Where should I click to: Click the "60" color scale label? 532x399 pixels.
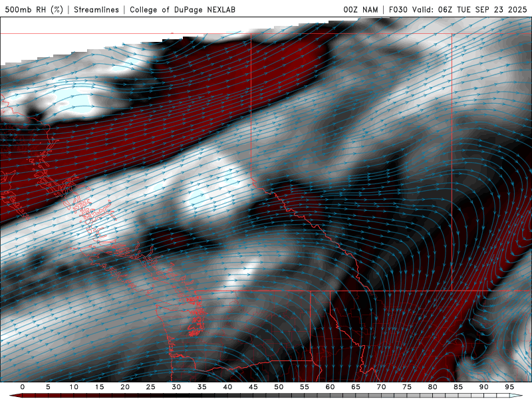pos(330,387)
